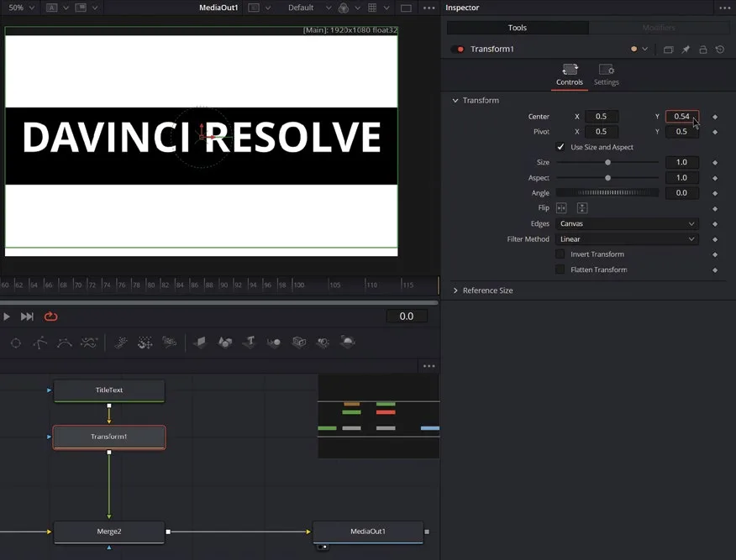This screenshot has width=736, height=560.
Task: Open the viewer options three-dot menu
Action: 429,8
